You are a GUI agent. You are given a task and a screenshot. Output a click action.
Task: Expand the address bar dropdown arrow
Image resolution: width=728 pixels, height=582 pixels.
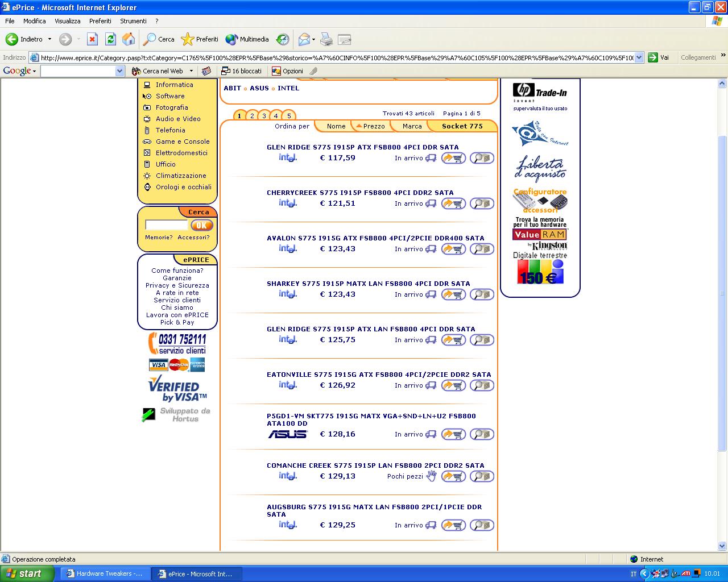click(639, 57)
